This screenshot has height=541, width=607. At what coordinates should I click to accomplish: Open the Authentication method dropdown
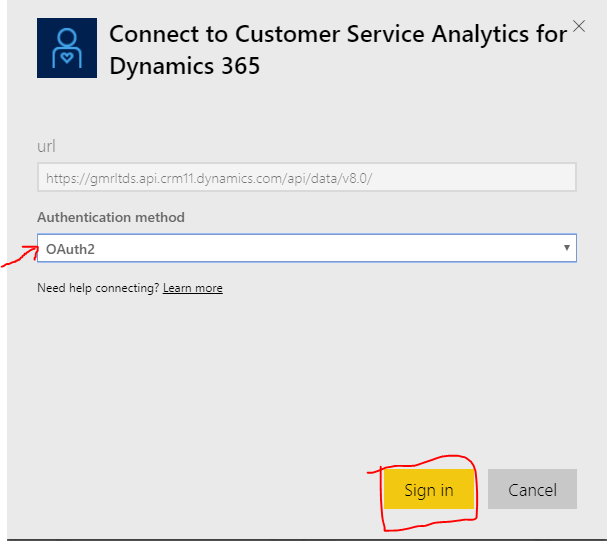[306, 247]
